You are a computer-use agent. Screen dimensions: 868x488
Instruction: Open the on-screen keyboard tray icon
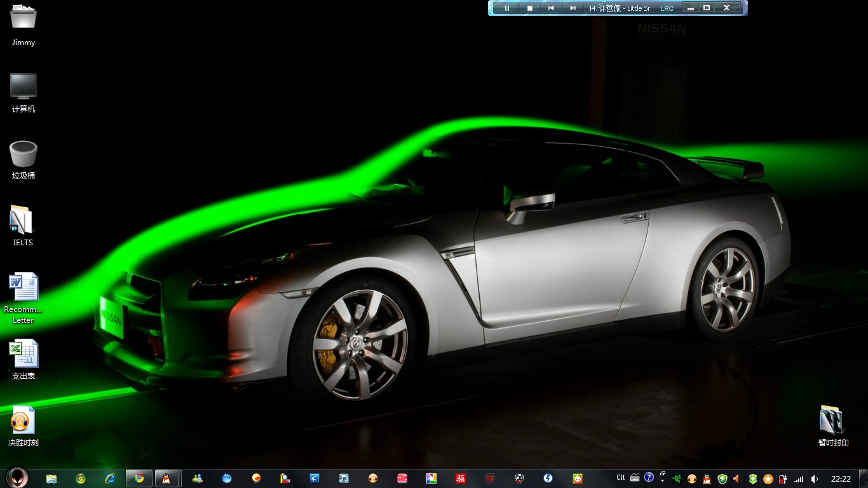[x=635, y=478]
